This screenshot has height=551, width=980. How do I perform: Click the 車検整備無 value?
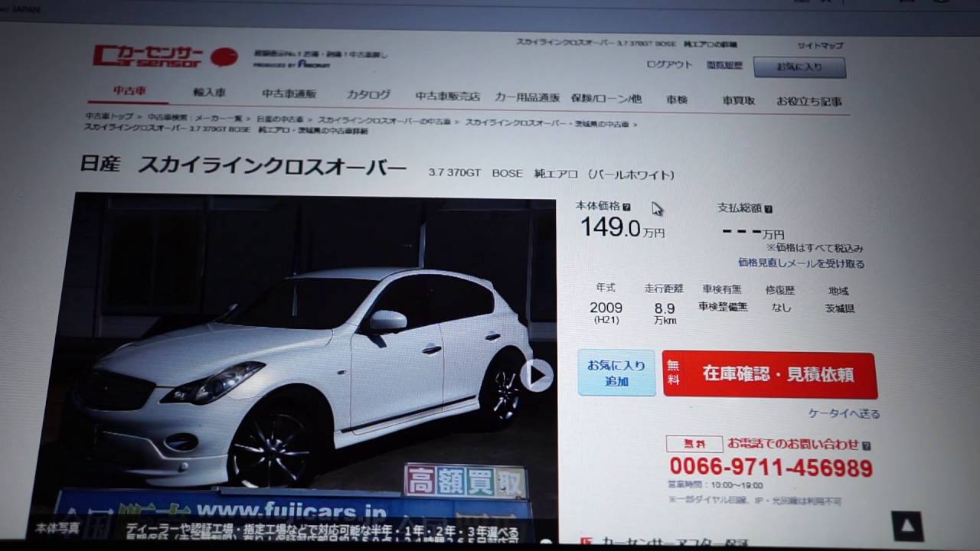723,306
